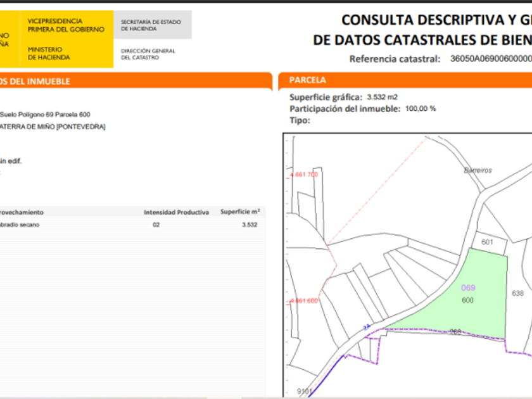Viewport: 532px width, 399px height.
Task: Click the title line 'DE DATOS CATASTRALES DE BIEN'
Action: (x=422, y=41)
